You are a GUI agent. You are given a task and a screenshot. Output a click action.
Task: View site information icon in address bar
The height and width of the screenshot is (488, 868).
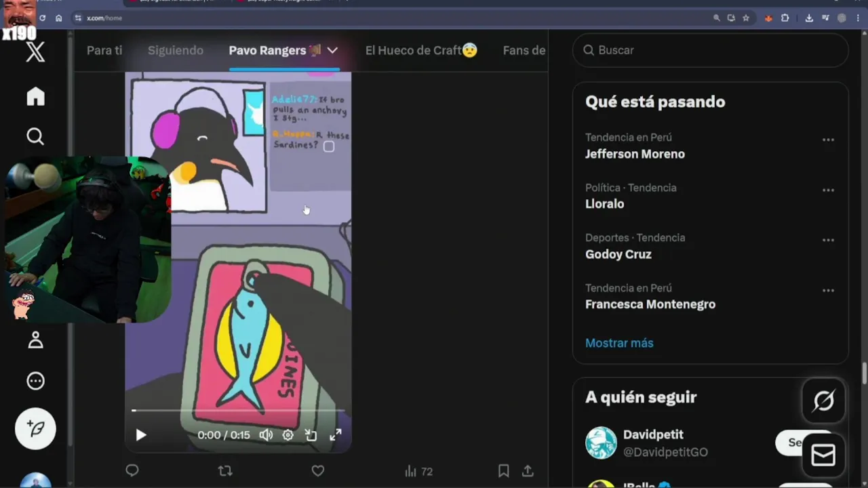[x=79, y=18]
